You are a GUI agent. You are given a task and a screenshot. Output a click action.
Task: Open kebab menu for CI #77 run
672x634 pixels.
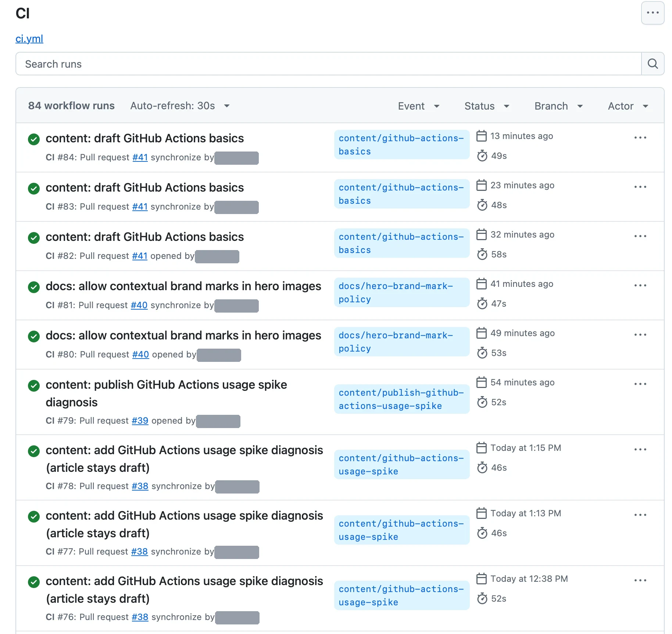[640, 515]
